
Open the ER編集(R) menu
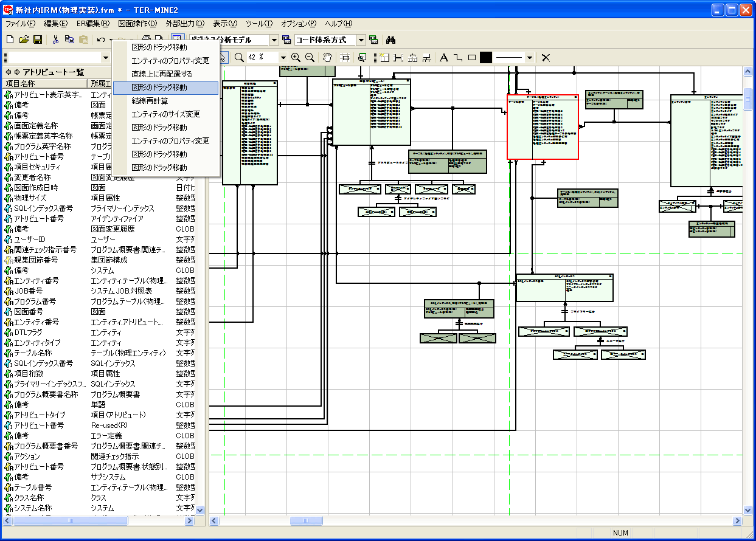(93, 24)
